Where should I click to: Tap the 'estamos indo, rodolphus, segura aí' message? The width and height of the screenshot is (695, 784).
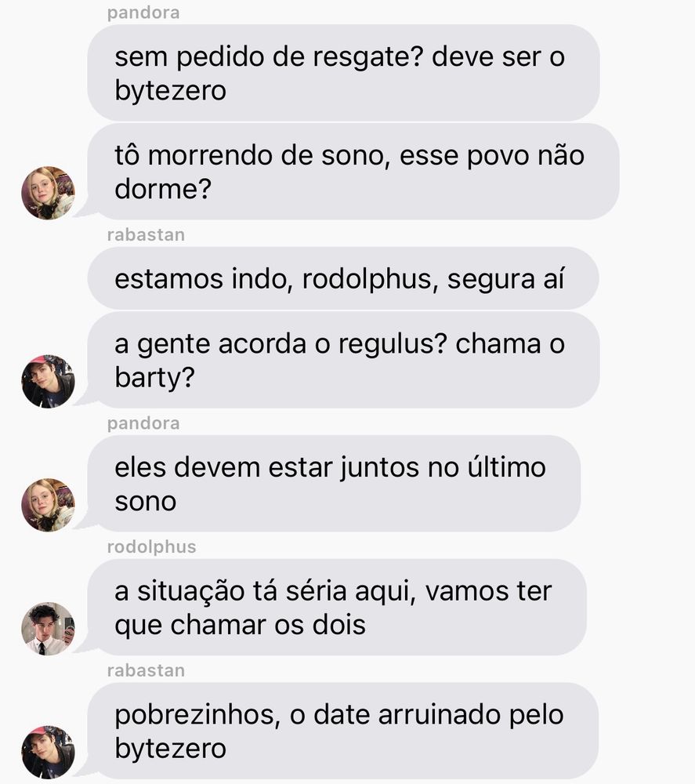click(x=343, y=278)
